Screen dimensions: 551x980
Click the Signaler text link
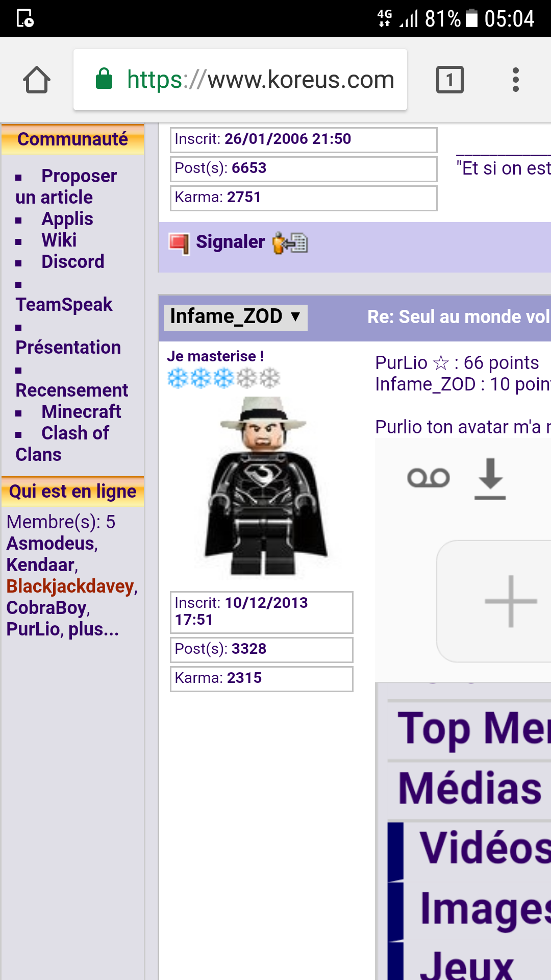tap(231, 242)
